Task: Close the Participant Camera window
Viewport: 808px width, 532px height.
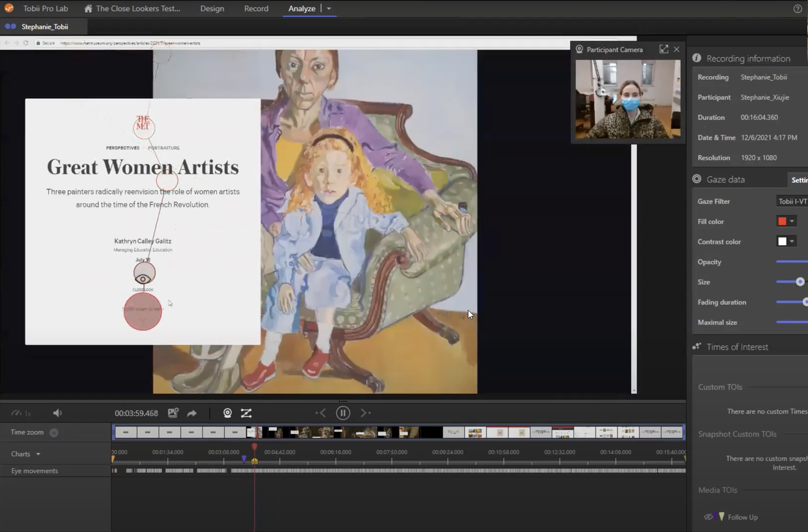Action: pos(677,49)
